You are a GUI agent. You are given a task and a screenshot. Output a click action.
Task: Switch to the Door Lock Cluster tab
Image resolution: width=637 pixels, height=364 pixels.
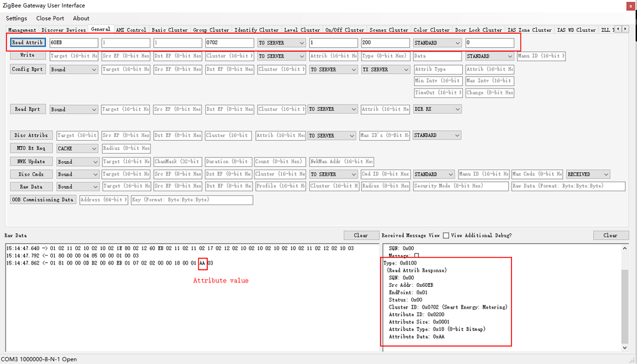[479, 30]
